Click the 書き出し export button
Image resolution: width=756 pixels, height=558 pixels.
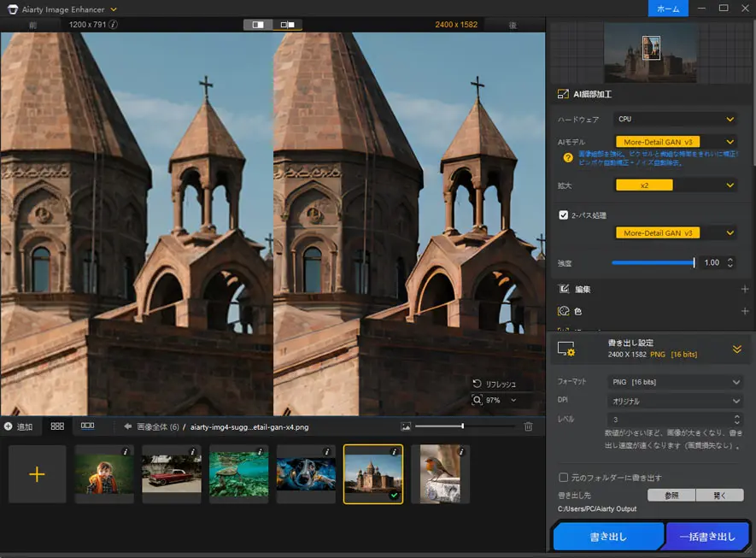tap(608, 537)
